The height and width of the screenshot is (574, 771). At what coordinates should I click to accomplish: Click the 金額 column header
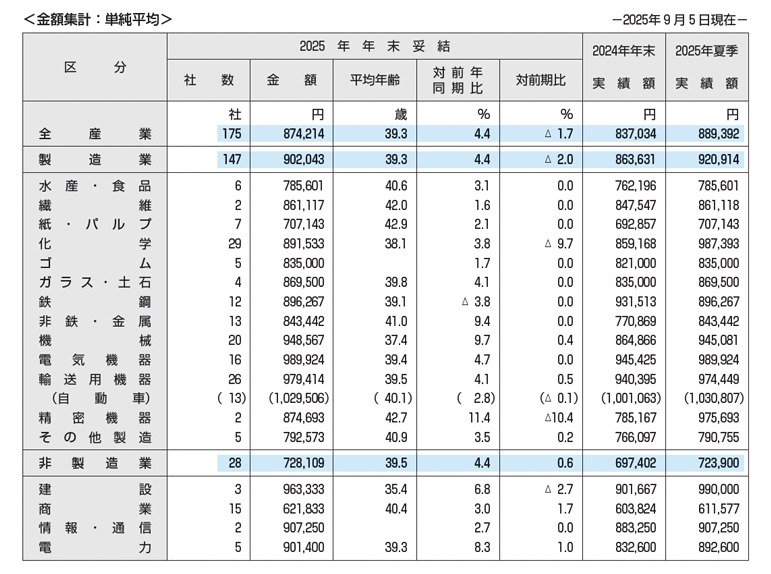click(x=290, y=81)
